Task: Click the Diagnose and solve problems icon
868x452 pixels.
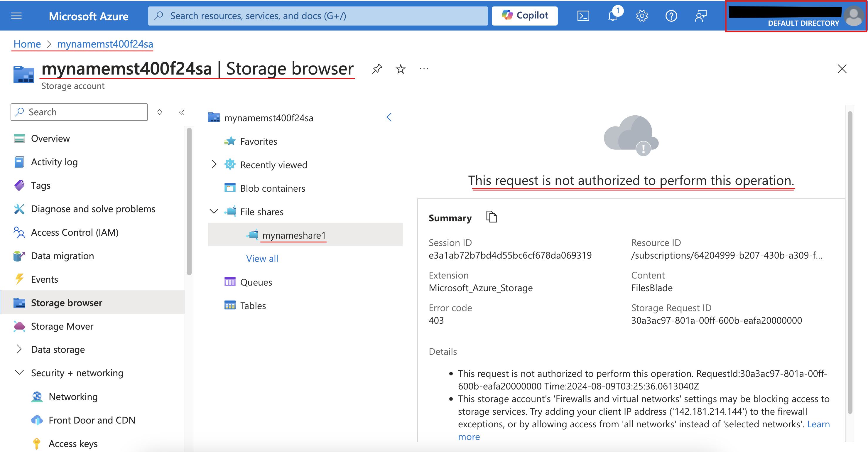Action: [x=19, y=209]
